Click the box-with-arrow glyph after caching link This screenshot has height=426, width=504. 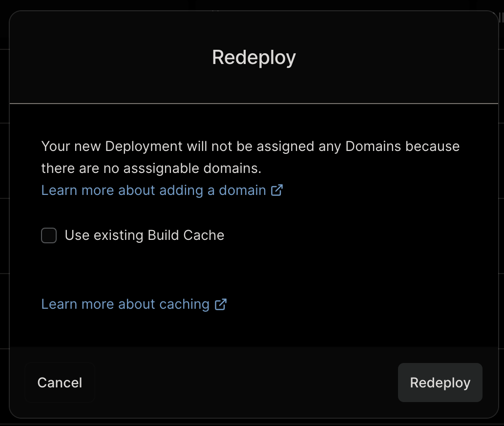click(221, 304)
